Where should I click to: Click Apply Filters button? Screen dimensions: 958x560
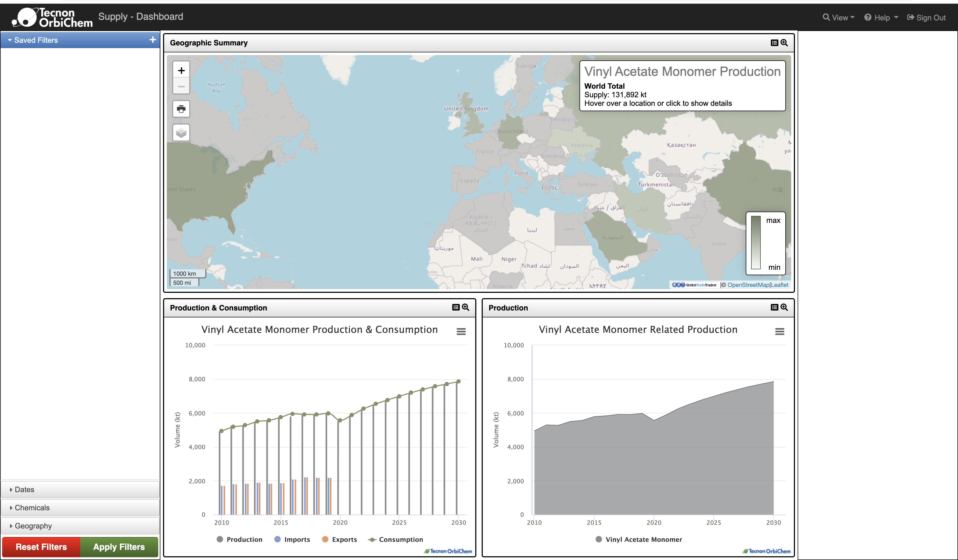point(119,547)
